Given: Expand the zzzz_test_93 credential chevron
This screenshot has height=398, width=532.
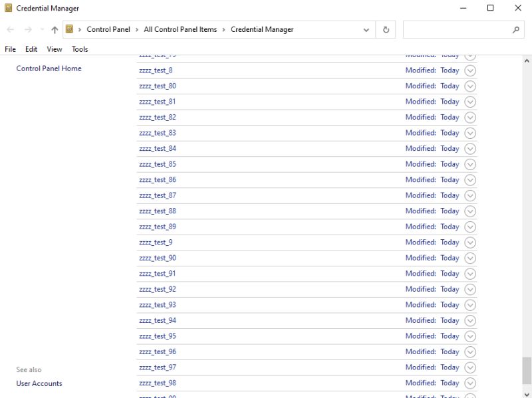Looking at the screenshot, I should tap(470, 305).
